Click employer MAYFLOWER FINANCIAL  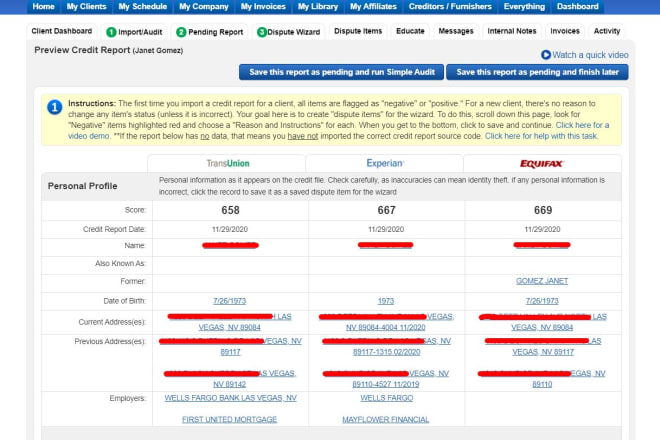386,419
